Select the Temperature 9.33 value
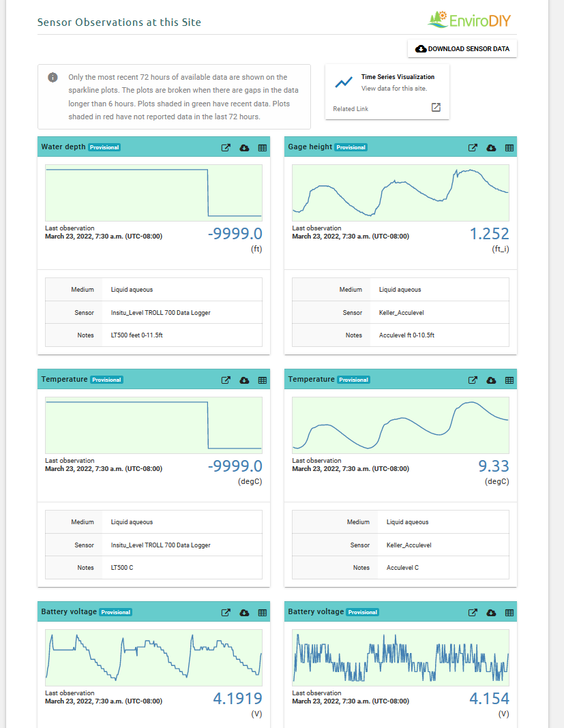 [x=494, y=466]
